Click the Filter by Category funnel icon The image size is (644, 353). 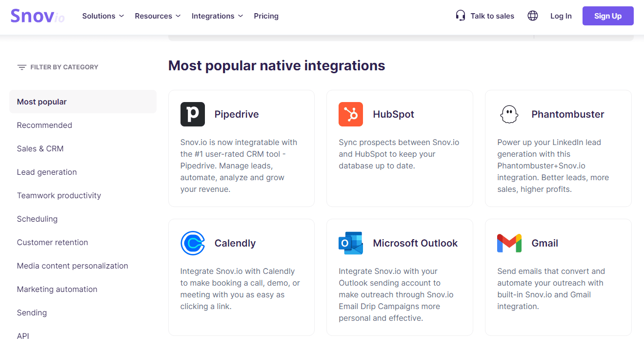click(x=21, y=67)
